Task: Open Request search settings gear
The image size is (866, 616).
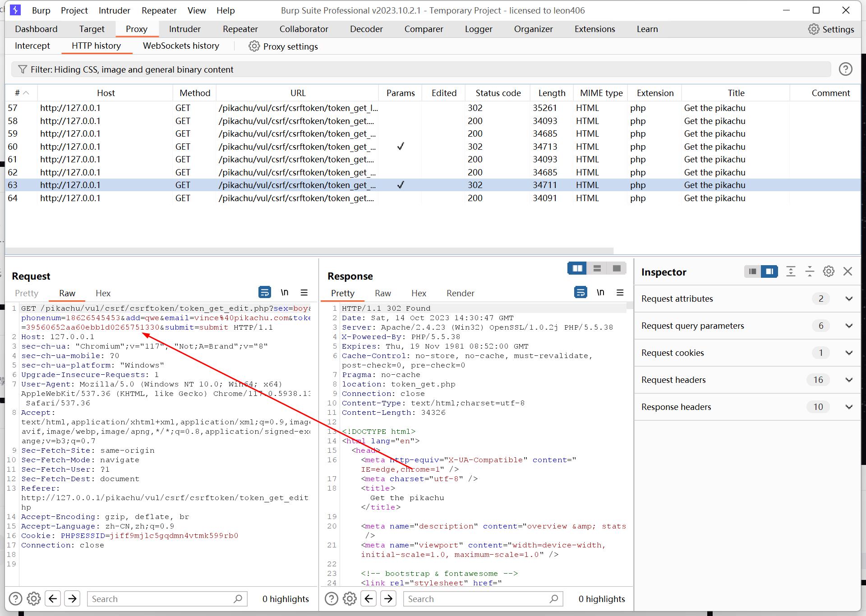Action: pos(34,598)
